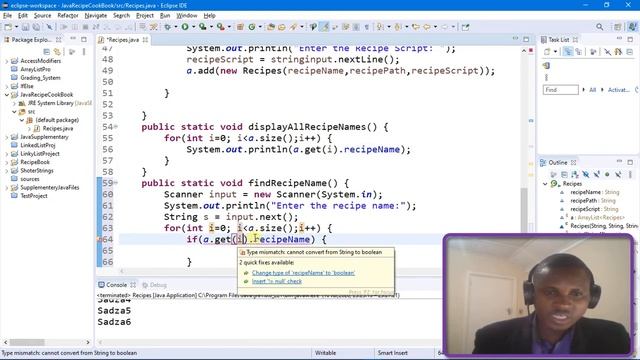This screenshot has height=360, width=640.
Task: Fold the findRecipeName method at line 59
Action: [116, 183]
